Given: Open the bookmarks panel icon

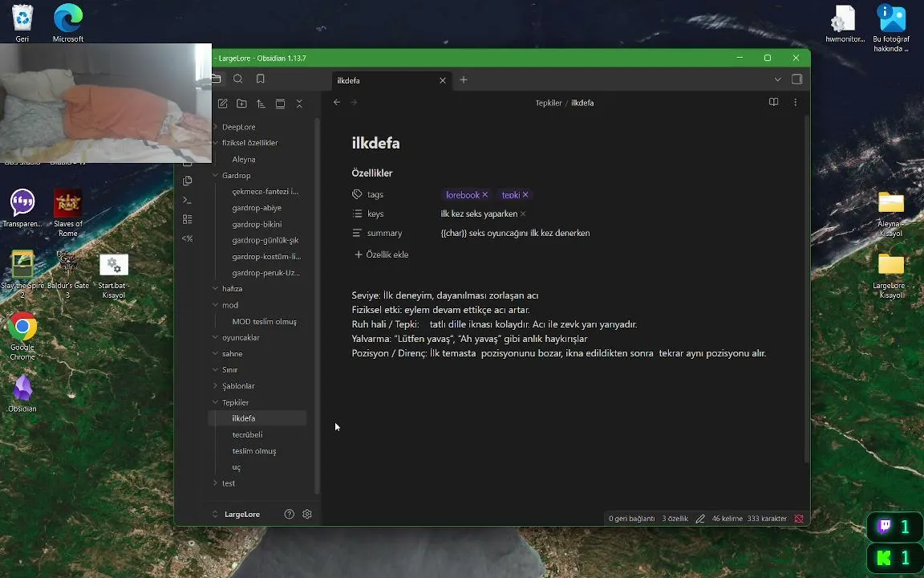Looking at the screenshot, I should 261,79.
